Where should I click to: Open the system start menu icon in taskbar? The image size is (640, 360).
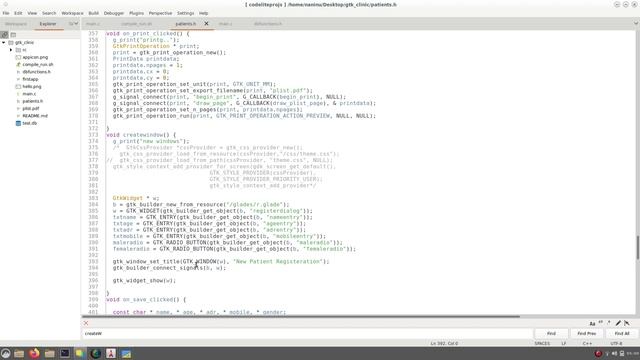point(6,353)
